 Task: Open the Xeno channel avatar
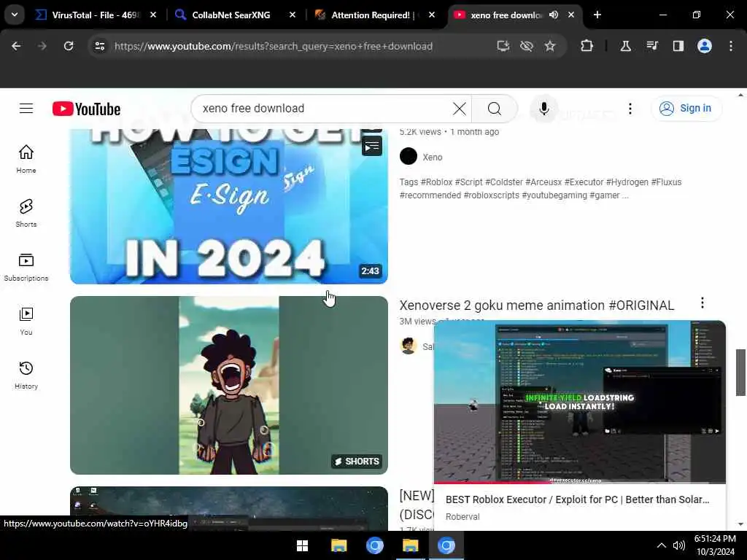click(409, 156)
